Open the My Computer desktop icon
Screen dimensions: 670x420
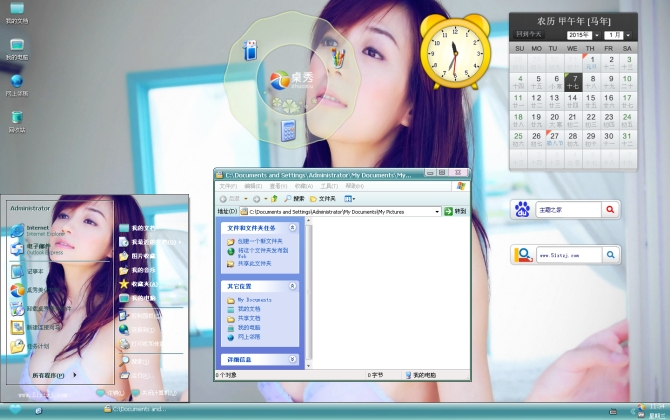tap(17, 49)
